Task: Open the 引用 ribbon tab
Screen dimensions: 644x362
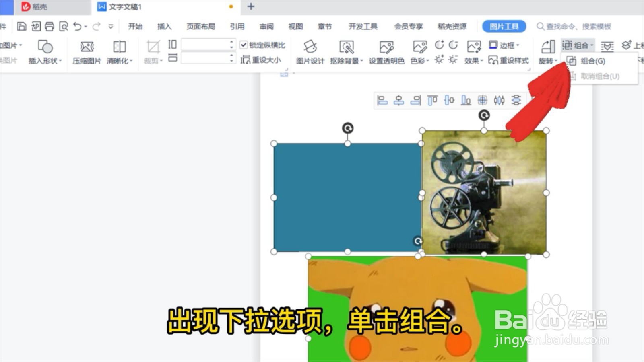Action: 237,27
